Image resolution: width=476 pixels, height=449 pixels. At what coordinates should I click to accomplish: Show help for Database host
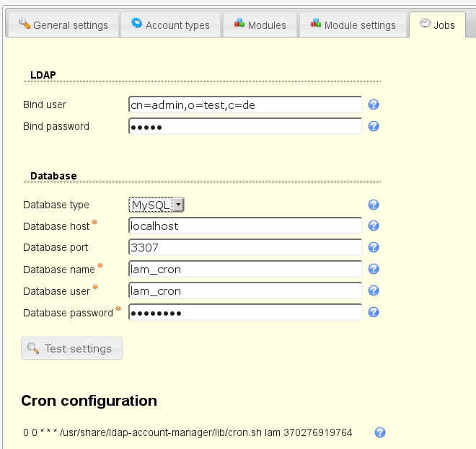[374, 226]
